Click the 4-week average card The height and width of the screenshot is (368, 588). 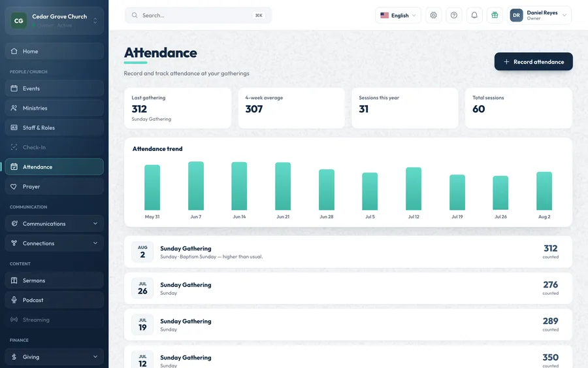click(x=291, y=108)
